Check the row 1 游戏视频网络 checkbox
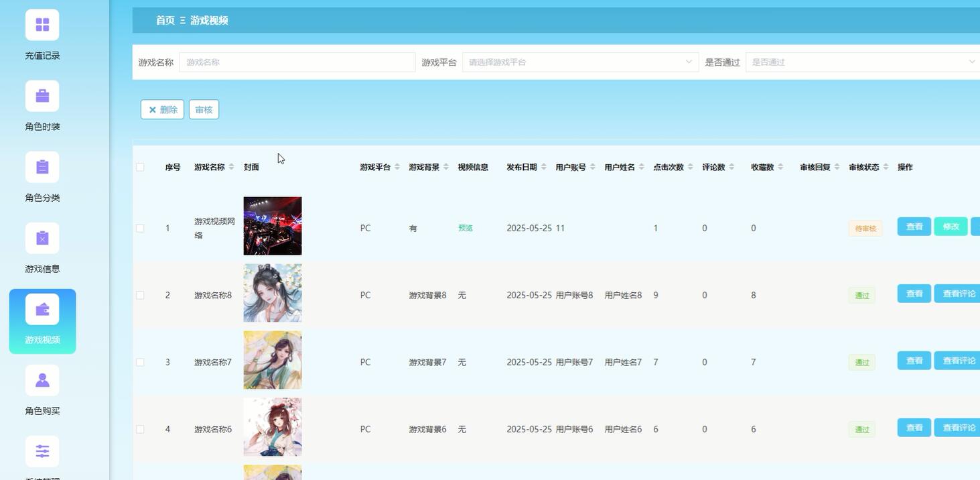The height and width of the screenshot is (480, 980). (x=140, y=228)
